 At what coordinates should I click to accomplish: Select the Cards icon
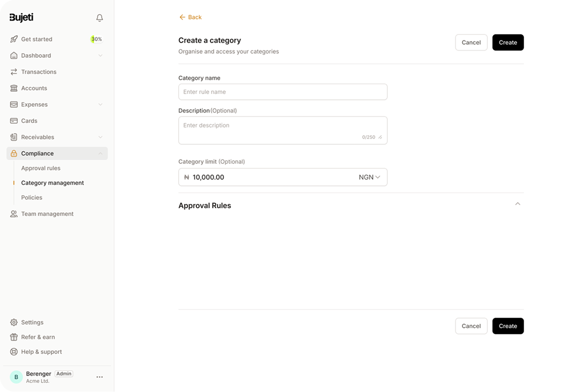click(13, 121)
